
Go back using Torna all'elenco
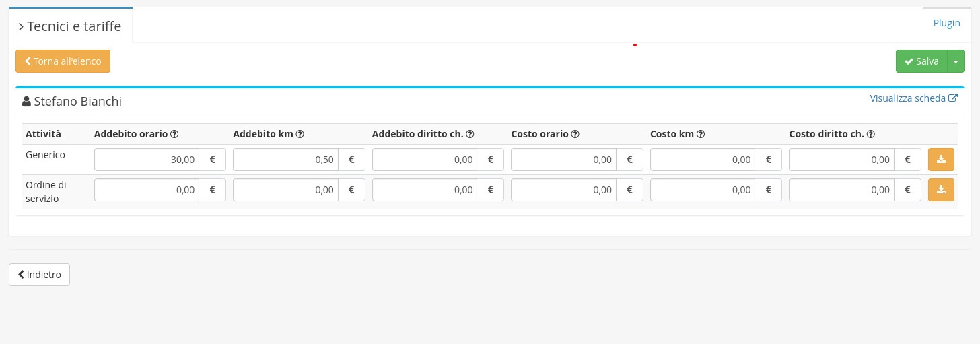click(63, 61)
